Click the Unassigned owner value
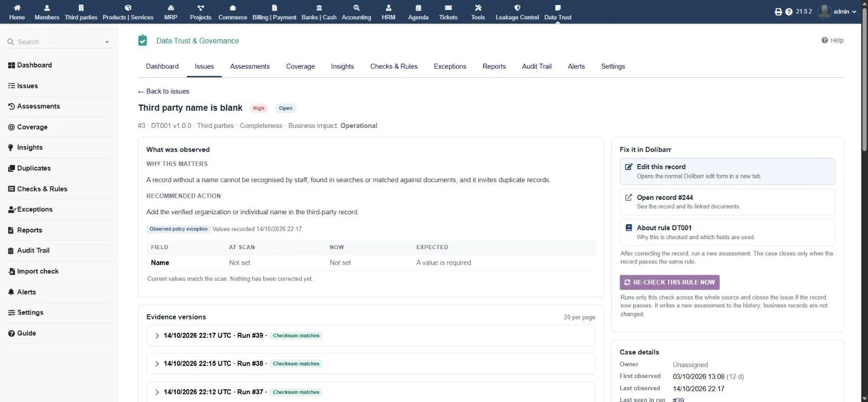This screenshot has width=868, height=402. click(690, 365)
